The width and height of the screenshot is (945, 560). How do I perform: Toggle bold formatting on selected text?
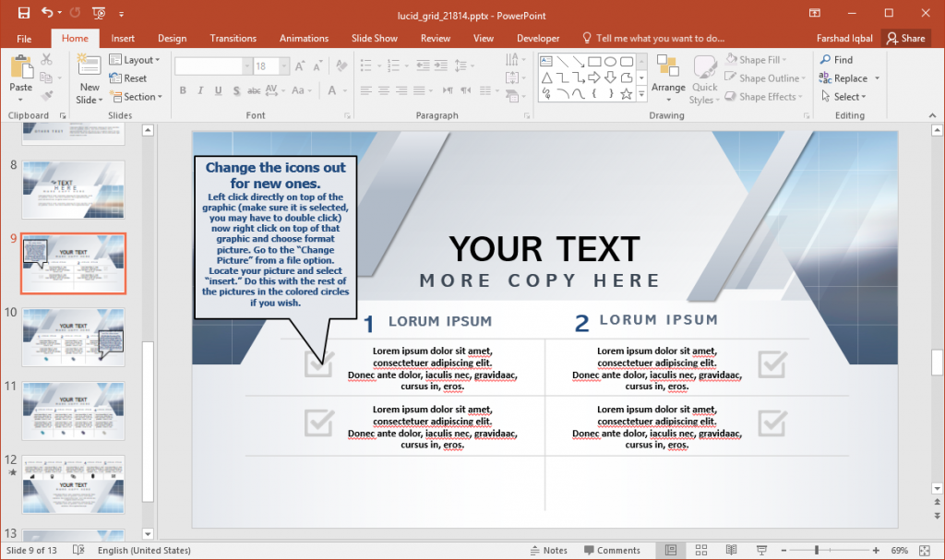point(182,90)
